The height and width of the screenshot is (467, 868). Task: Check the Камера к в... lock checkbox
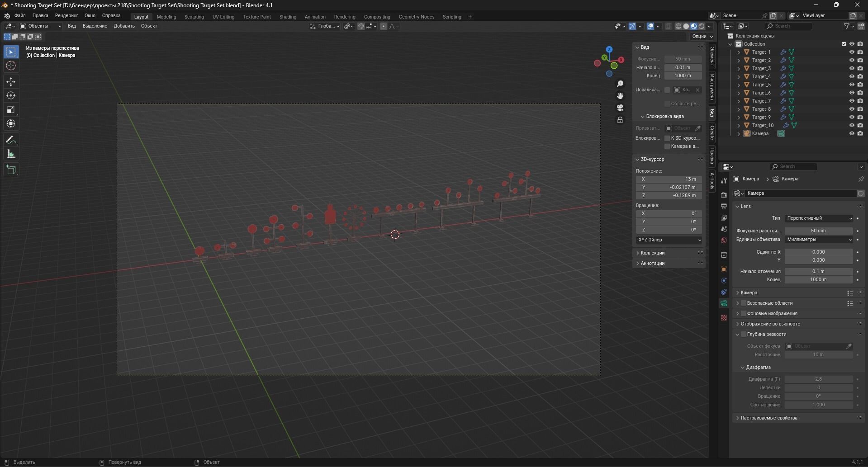click(667, 146)
